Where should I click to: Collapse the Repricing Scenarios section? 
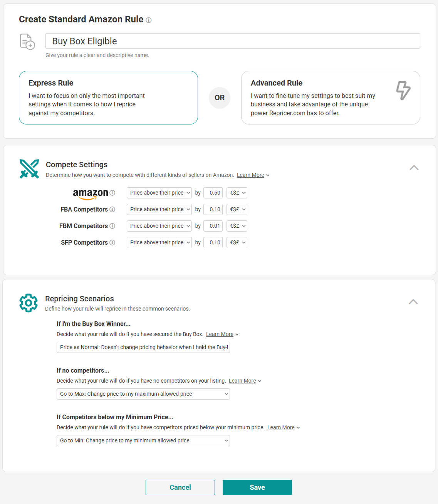(x=413, y=302)
